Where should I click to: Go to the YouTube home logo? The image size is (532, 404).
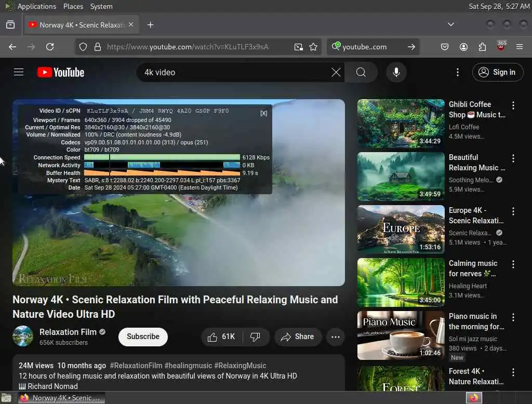[61, 72]
